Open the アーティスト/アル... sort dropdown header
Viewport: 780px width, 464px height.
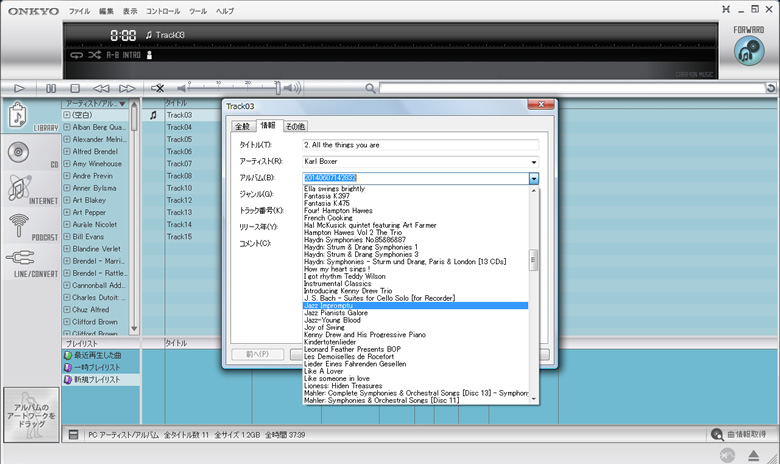click(96, 103)
